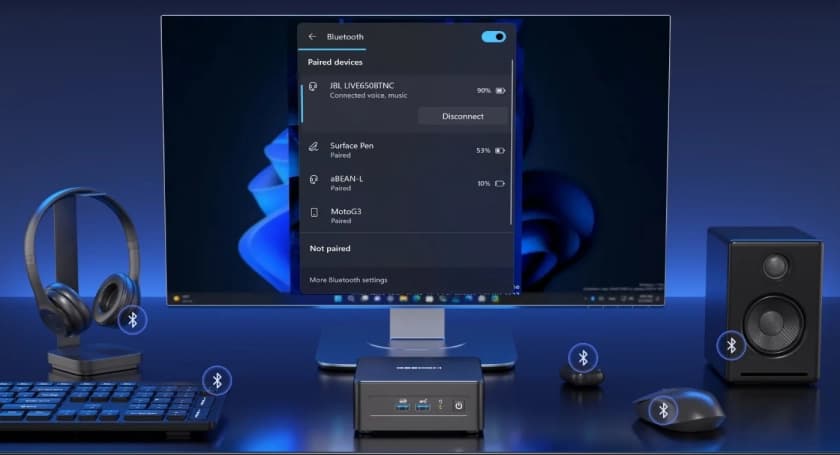The height and width of the screenshot is (455, 840).
Task: Click the Paired devices heading
Action: 335,62
